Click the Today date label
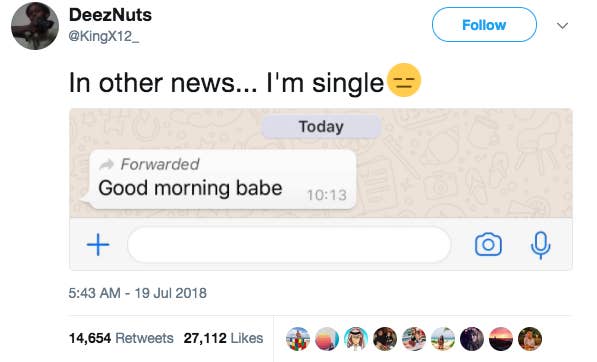The height and width of the screenshot is (362, 597). [321, 126]
